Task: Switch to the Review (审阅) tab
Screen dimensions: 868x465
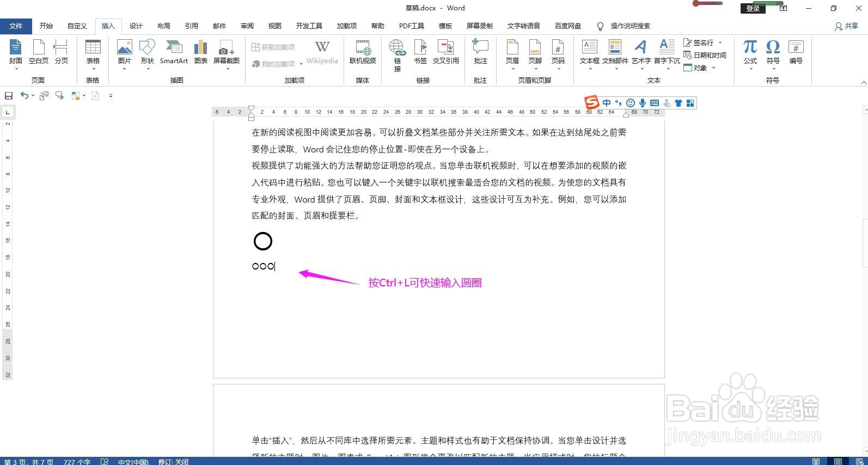Action: [247, 26]
